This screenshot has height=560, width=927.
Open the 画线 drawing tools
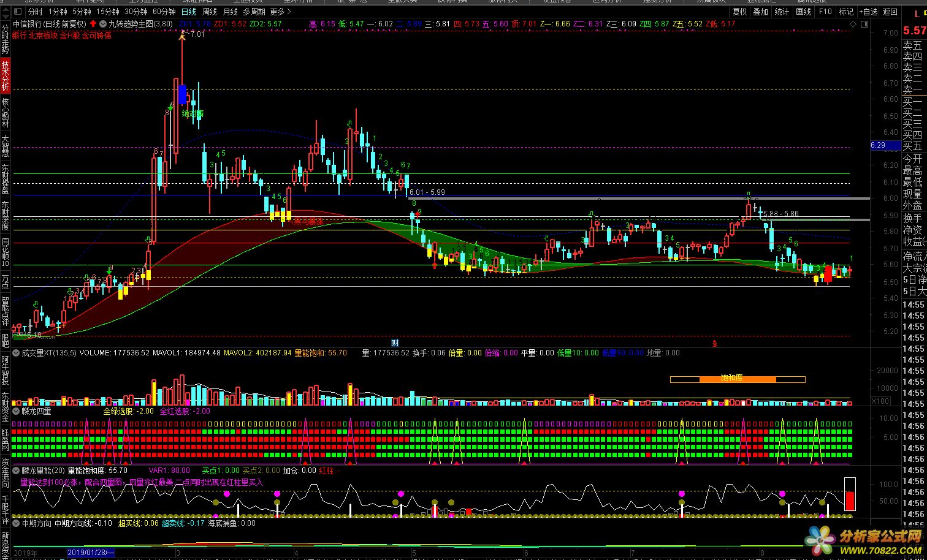(x=803, y=12)
